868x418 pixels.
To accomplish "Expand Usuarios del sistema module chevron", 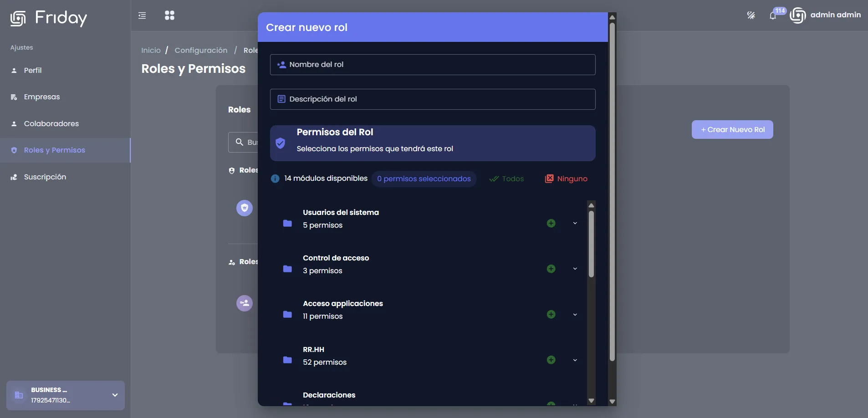I will 575,223.
